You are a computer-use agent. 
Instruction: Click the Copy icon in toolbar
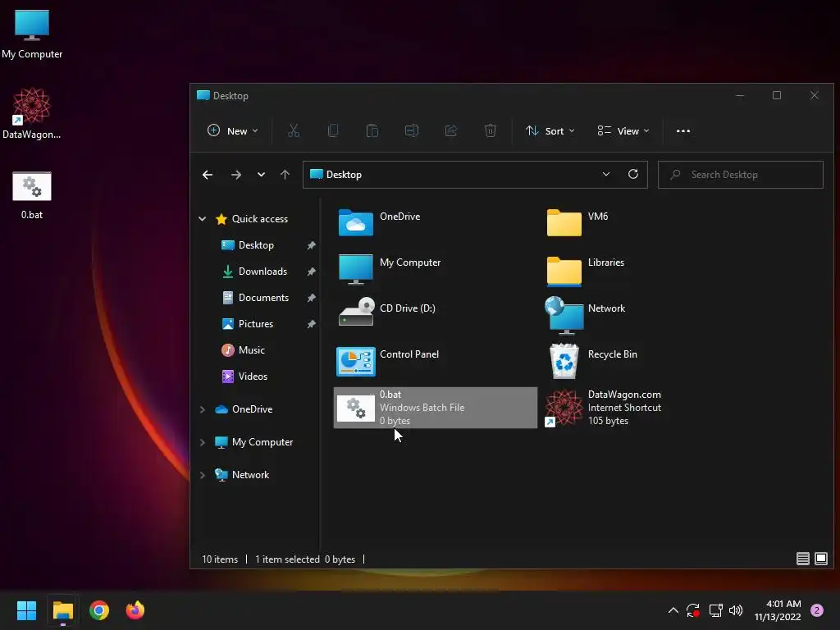[x=333, y=130]
